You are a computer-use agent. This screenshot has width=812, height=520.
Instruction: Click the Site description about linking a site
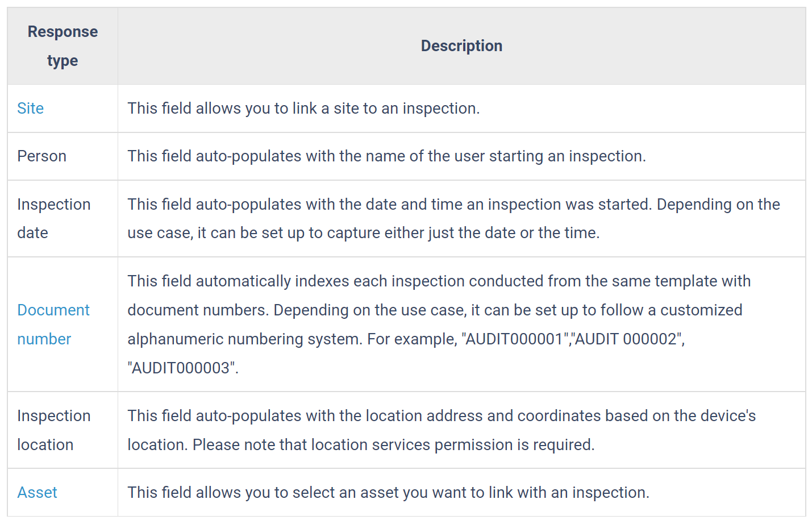point(303,108)
